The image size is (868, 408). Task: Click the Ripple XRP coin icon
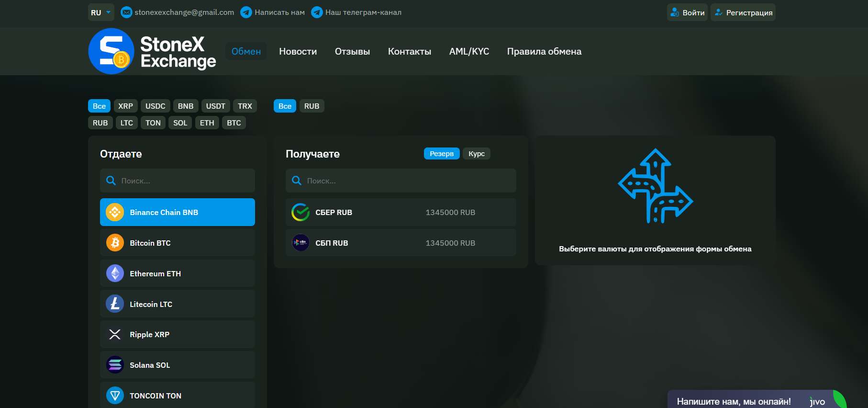point(115,334)
